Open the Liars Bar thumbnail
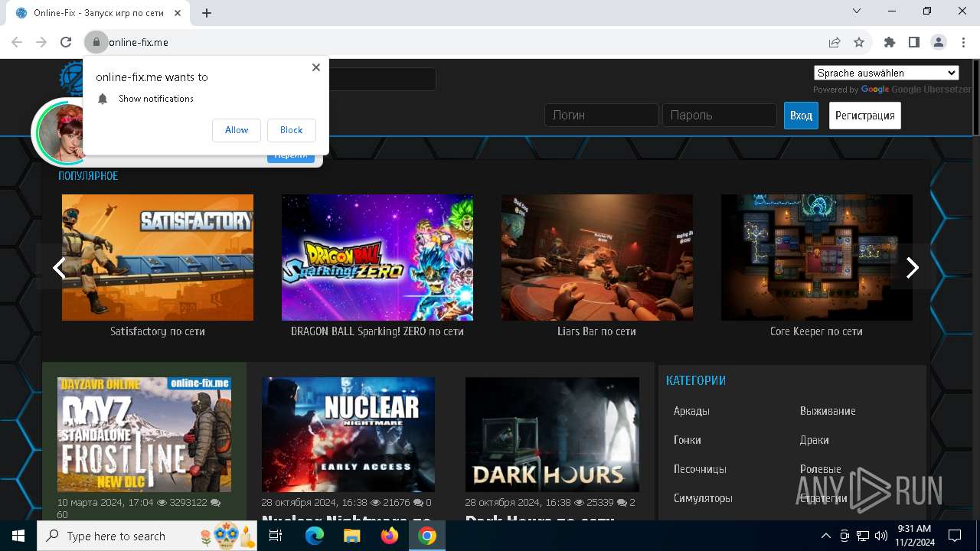 [x=597, y=257]
